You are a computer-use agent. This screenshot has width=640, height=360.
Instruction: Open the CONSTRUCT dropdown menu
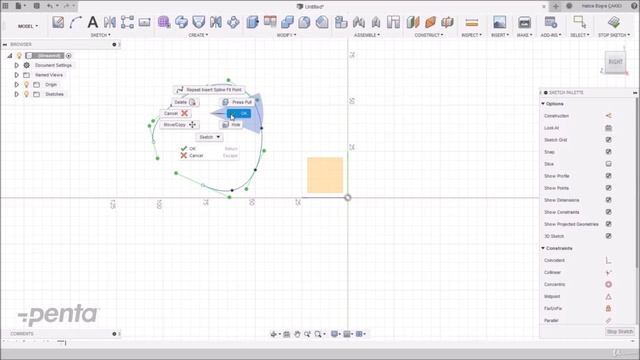point(429,35)
